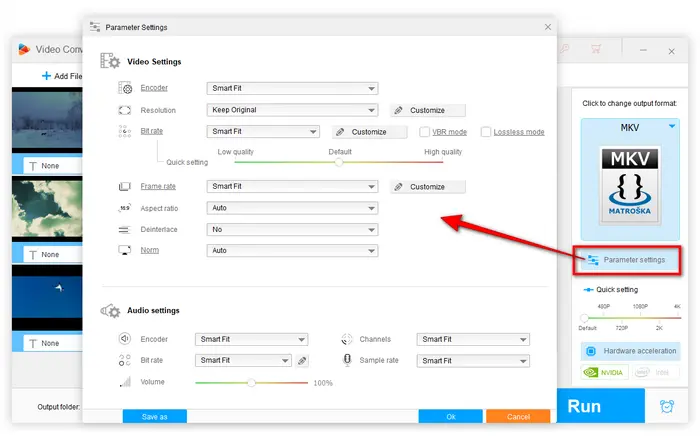
Task: Click the video Encoder gear icon
Action: pos(125,88)
